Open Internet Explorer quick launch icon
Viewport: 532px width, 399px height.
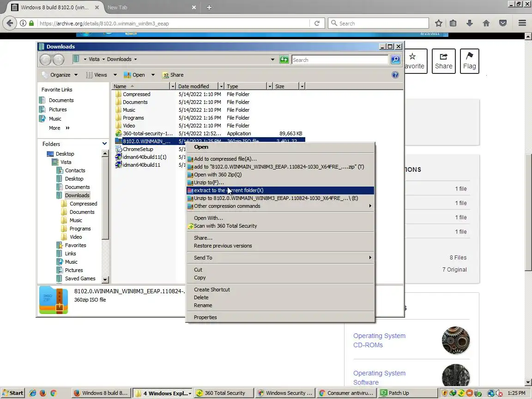[33, 393]
